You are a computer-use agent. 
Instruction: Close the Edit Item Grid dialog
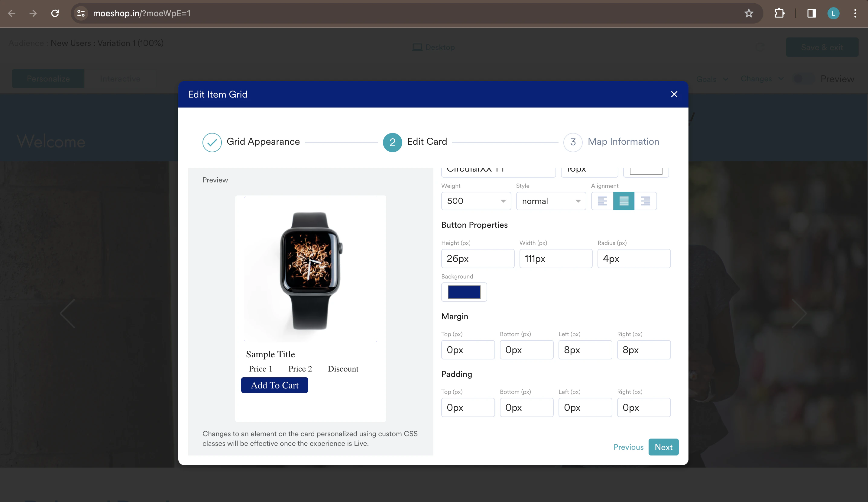674,94
